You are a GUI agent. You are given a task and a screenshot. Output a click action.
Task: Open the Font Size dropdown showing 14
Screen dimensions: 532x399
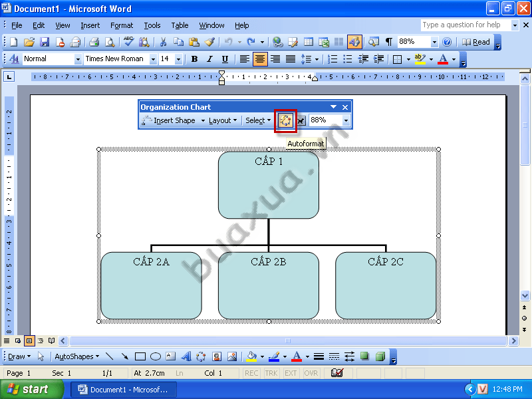(x=178, y=59)
